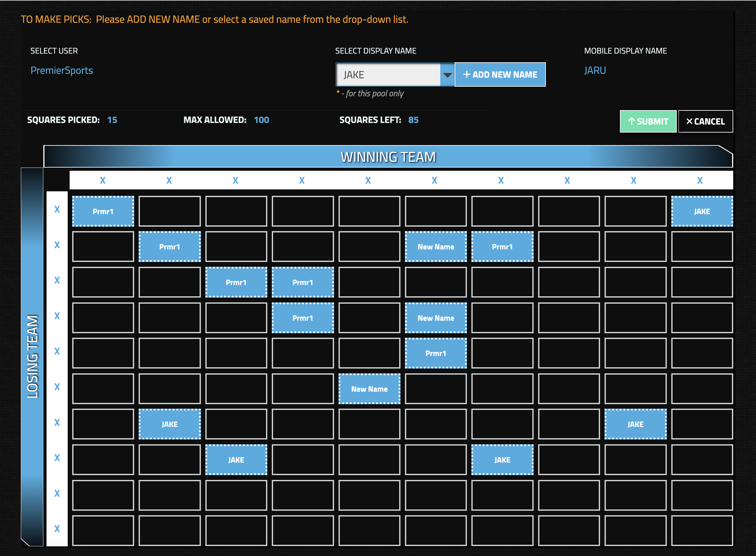This screenshot has height=556, width=756.
Task: Click the plus icon on ADD NEW NAME
Action: (467, 74)
